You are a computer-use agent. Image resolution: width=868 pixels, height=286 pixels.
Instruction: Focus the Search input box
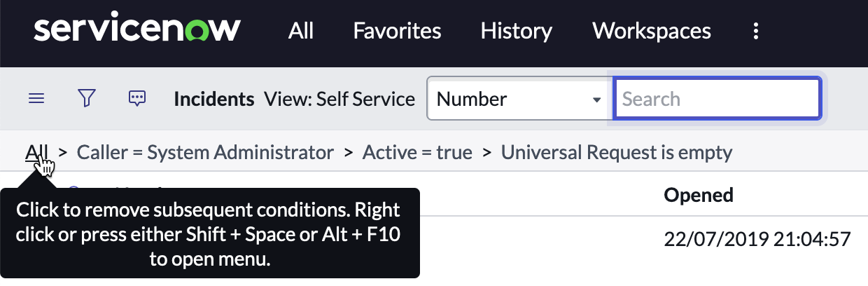pos(717,99)
